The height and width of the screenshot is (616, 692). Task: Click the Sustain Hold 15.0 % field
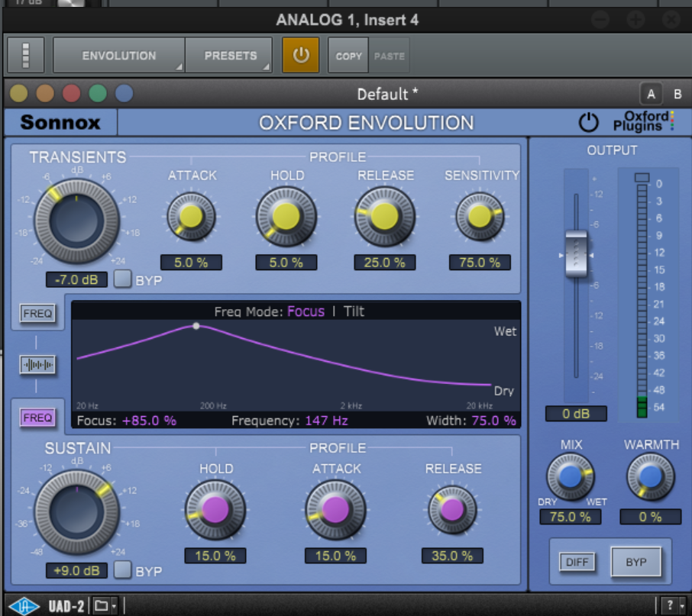[215, 556]
